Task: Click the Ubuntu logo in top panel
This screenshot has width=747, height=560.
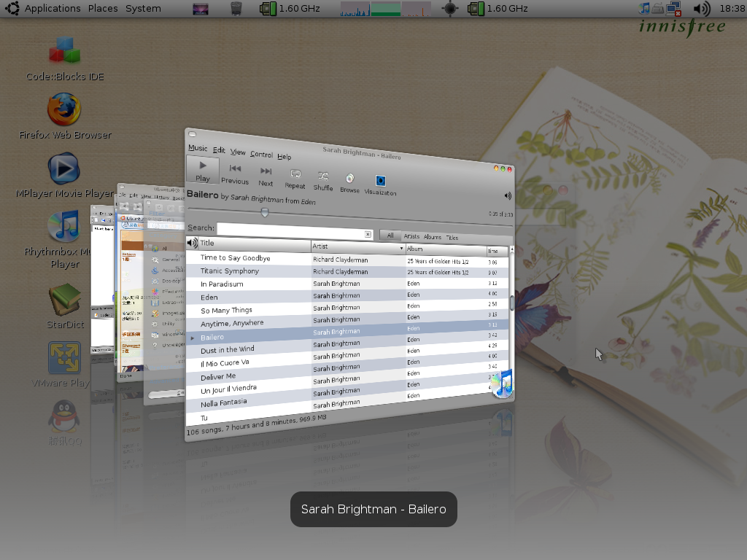Action: coord(12,8)
